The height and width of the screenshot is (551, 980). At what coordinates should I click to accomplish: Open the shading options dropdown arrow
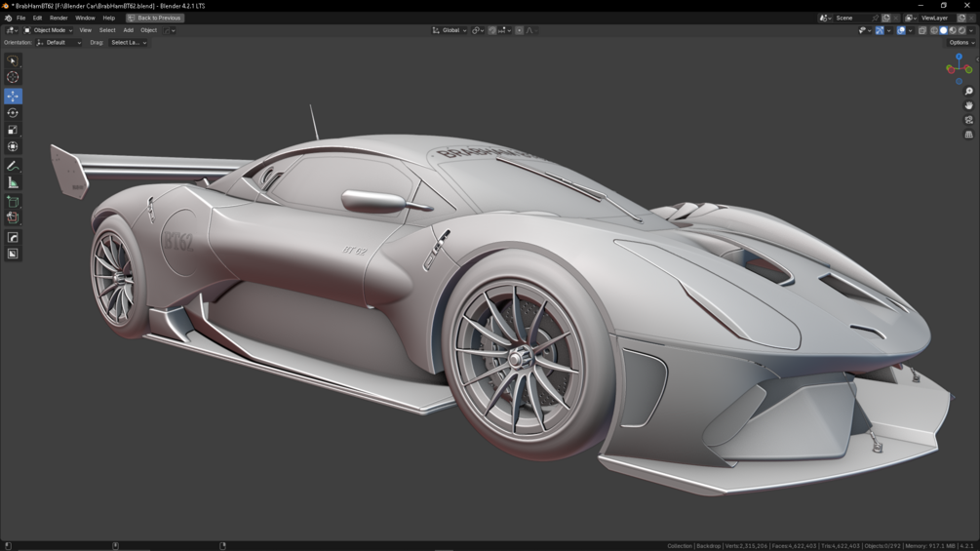pyautogui.click(x=970, y=30)
